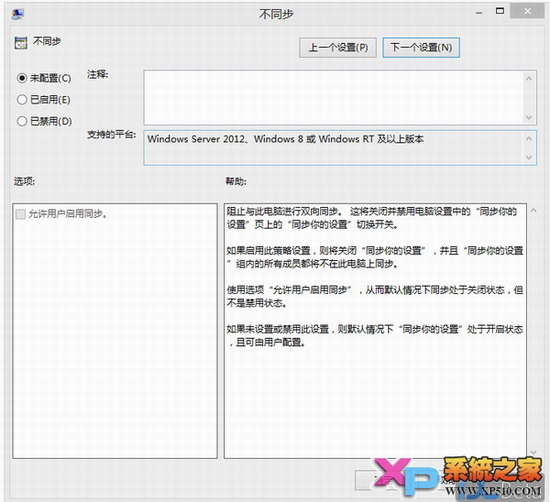Click the 注释: label

click(98, 74)
